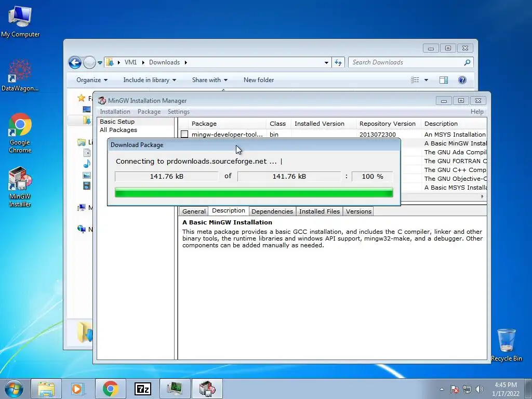Viewport: 532px width, 399px height.
Task: Click 'The GNU FORTRAN' description row
Action: [x=455, y=161]
